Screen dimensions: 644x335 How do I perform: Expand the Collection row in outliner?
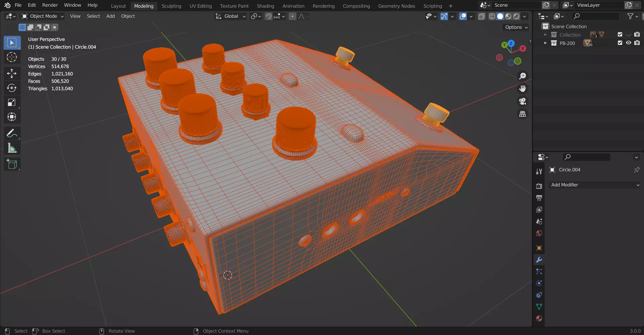coord(545,35)
